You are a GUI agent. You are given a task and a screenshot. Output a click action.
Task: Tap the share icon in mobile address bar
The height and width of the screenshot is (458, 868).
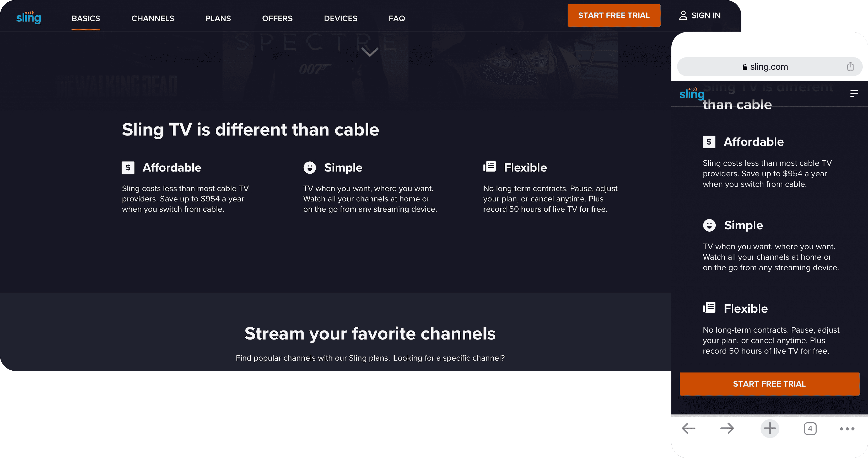point(850,66)
